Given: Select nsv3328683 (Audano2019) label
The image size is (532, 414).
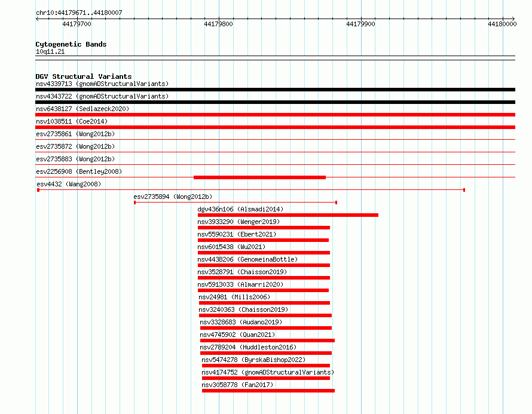Looking at the screenshot, I should click(x=241, y=322).
